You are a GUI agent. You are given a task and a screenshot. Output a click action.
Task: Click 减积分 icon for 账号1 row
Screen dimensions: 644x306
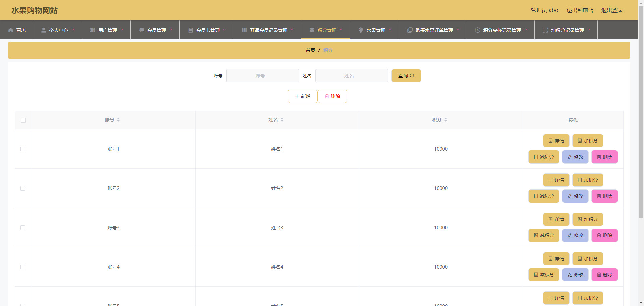536,157
